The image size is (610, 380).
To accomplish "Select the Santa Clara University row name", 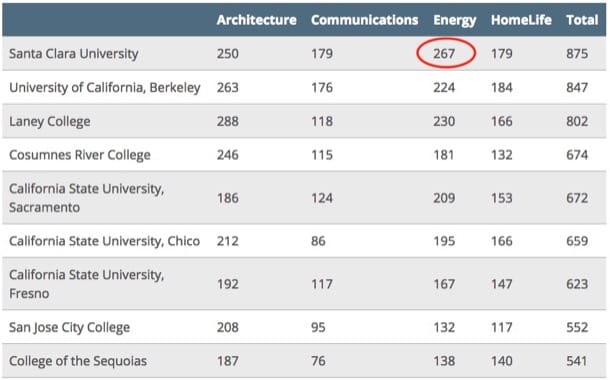I will [74, 54].
